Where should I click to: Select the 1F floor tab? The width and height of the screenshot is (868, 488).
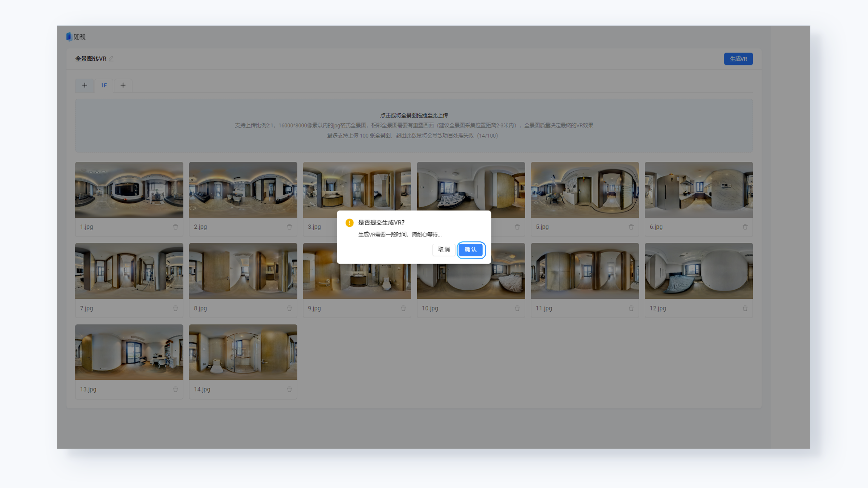[104, 86]
